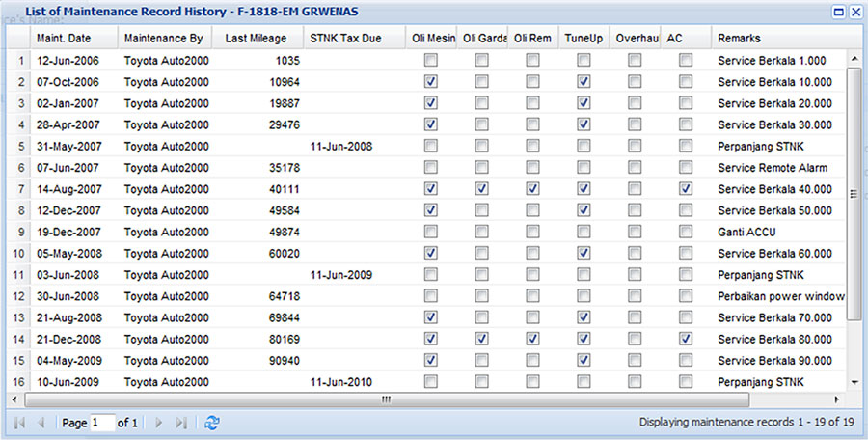Toggle TuneUp checkbox for 07-Oct-2006 record
The image size is (868, 440).
pyautogui.click(x=583, y=82)
